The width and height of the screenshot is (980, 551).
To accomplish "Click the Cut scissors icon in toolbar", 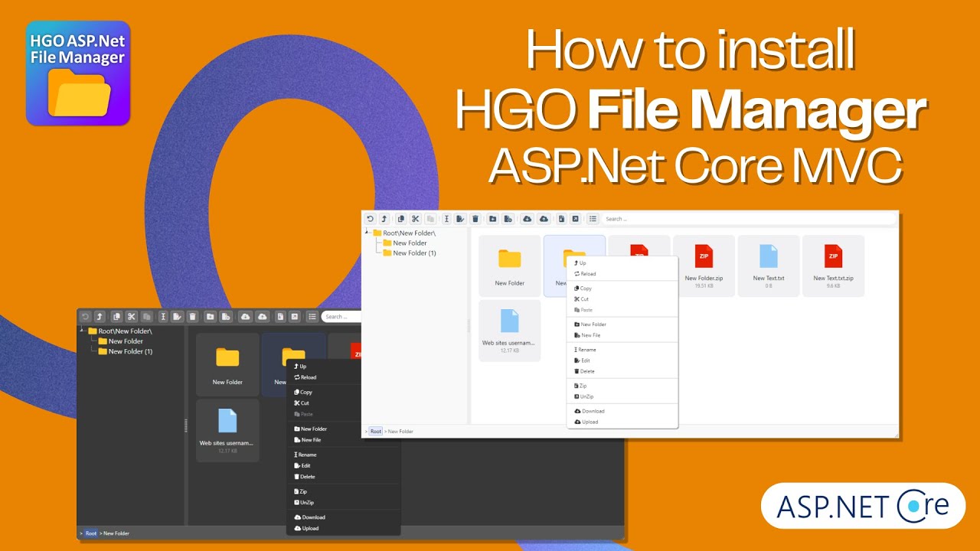I will click(x=416, y=218).
